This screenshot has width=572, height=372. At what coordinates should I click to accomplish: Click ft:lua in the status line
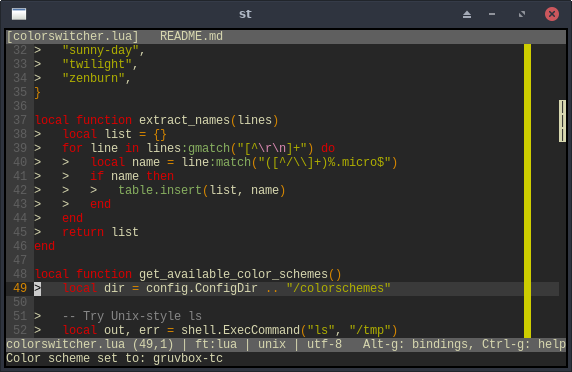point(216,344)
